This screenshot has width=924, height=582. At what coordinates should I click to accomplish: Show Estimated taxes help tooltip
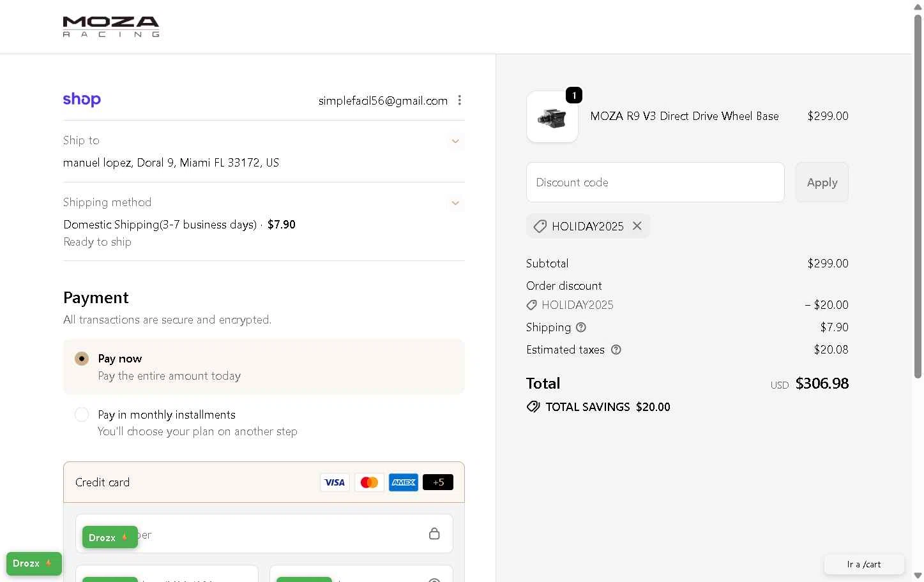(x=616, y=350)
